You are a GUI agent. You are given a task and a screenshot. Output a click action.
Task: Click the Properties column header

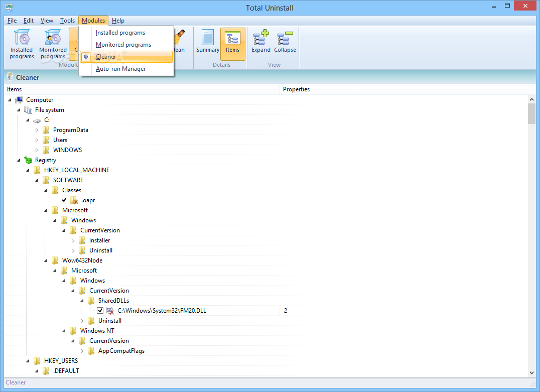tap(318, 89)
